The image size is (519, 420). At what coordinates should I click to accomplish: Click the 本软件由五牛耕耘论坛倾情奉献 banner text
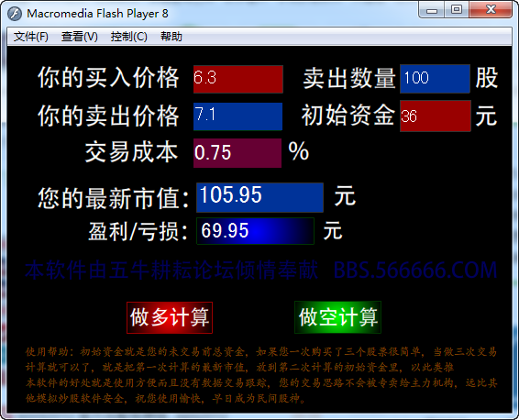click(x=171, y=271)
